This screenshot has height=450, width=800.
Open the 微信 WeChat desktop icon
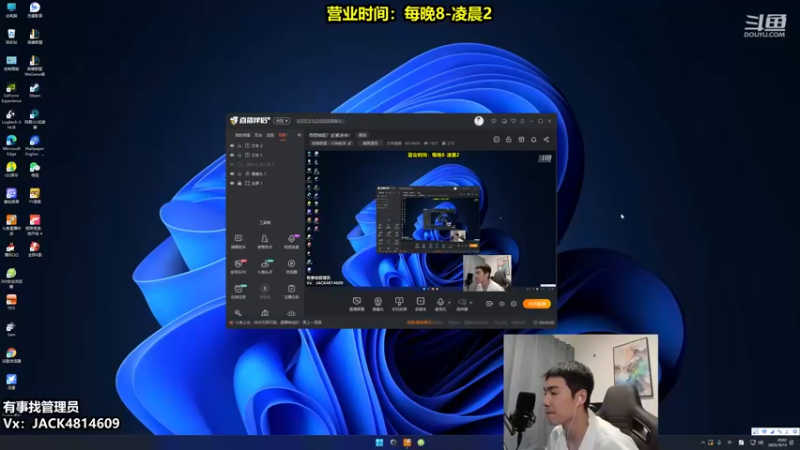coord(35,170)
